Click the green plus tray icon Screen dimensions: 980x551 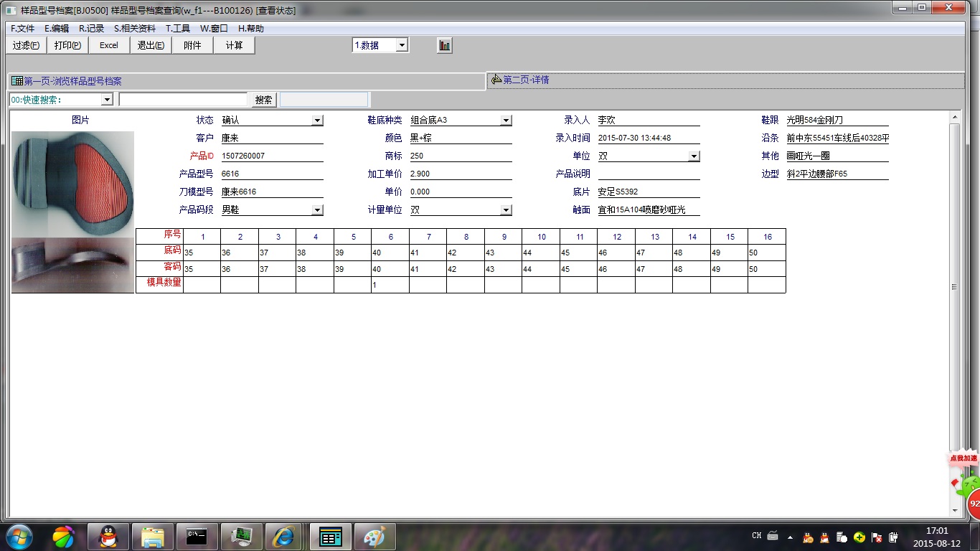click(x=859, y=537)
